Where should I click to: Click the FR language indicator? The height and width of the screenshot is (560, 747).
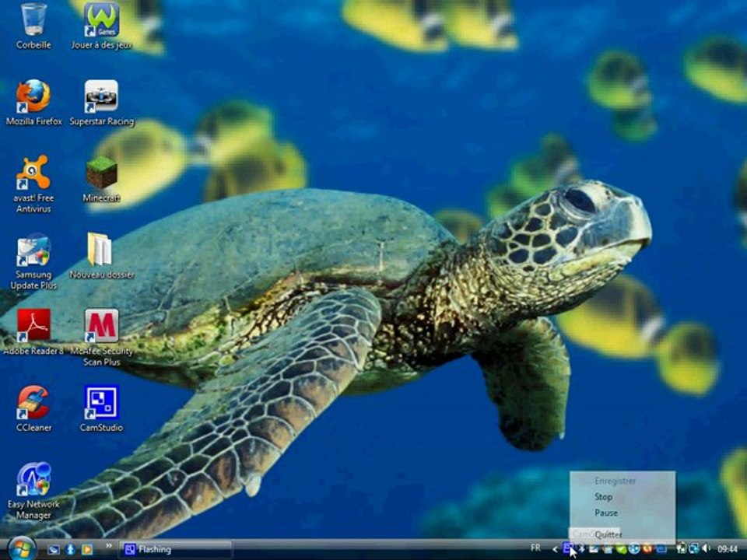point(536,548)
